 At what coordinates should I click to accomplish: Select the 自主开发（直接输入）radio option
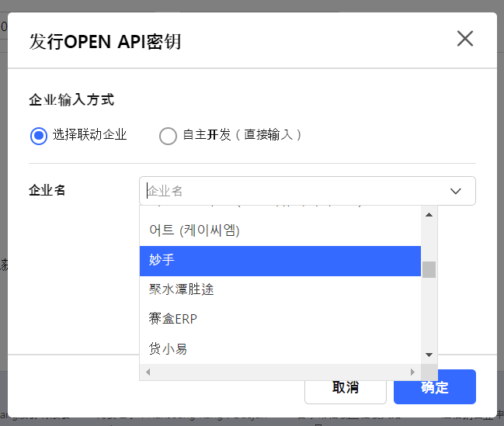click(168, 136)
